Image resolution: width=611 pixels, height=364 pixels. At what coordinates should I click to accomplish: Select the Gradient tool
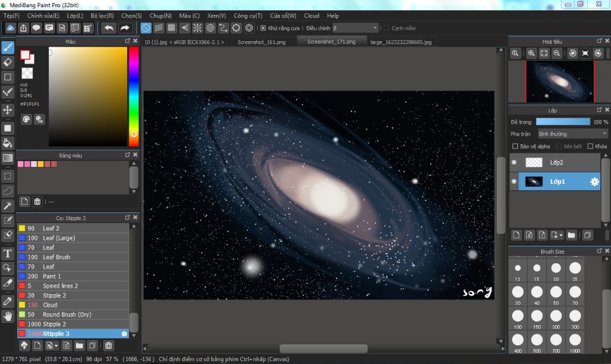(8, 158)
